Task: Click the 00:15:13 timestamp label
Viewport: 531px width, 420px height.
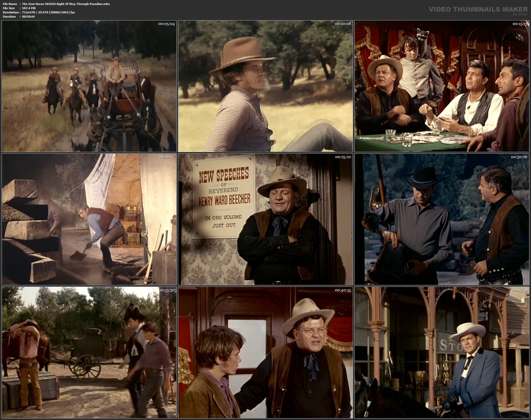Action: tap(520, 24)
